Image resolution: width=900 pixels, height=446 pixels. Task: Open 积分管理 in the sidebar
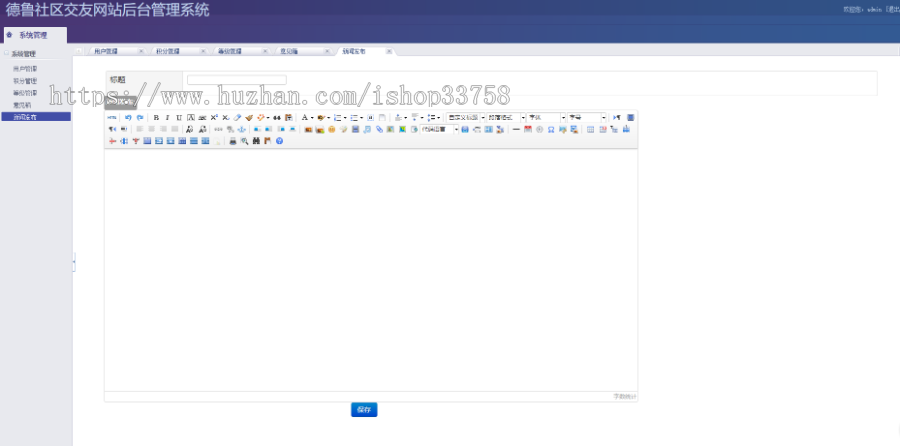click(x=25, y=81)
